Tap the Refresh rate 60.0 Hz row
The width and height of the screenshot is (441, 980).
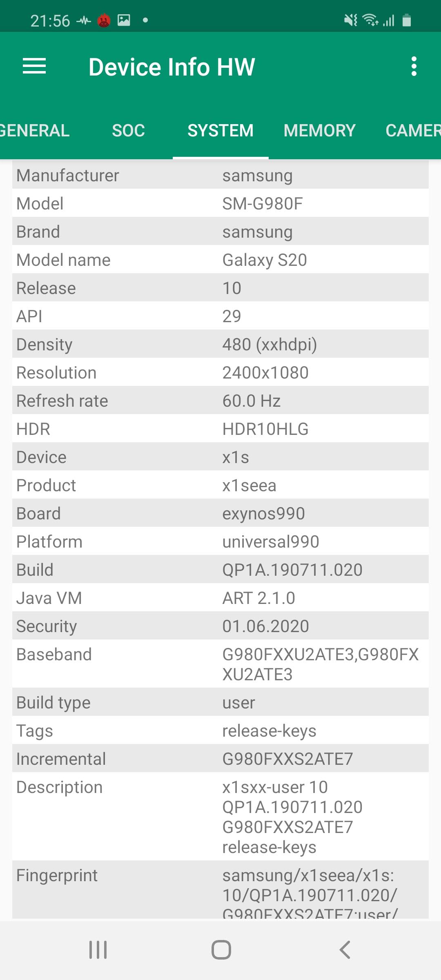(220, 401)
